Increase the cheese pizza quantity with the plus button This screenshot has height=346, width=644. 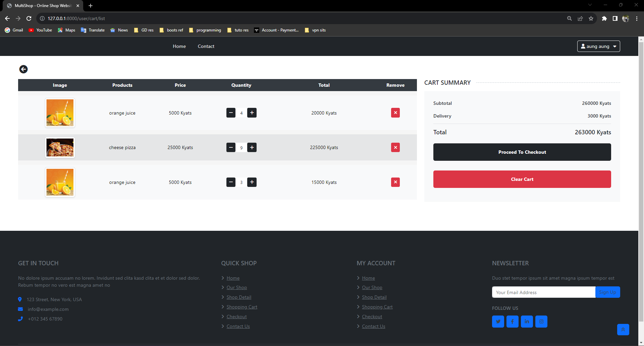252,147
